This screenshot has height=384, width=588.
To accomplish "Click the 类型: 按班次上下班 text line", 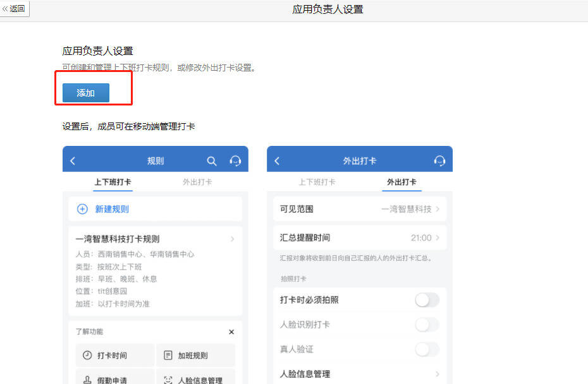I will pos(109,267).
